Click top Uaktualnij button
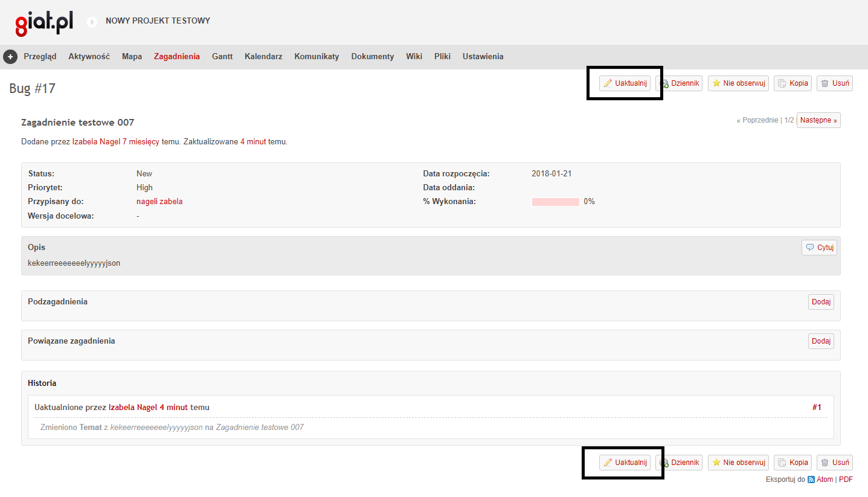This screenshot has height=497, width=868. [625, 83]
